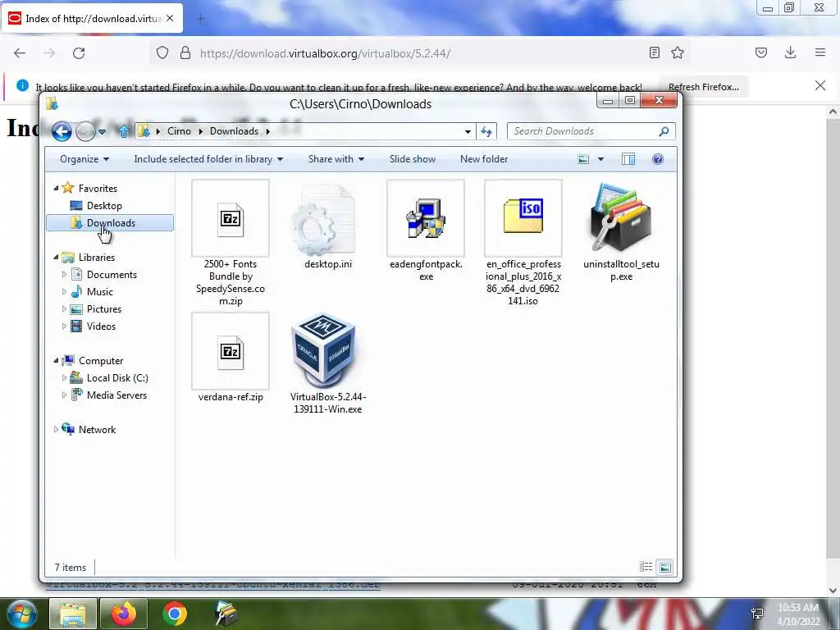The image size is (840, 630).
Task: Open Uninstall Tool from taskbar
Action: [x=226, y=614]
